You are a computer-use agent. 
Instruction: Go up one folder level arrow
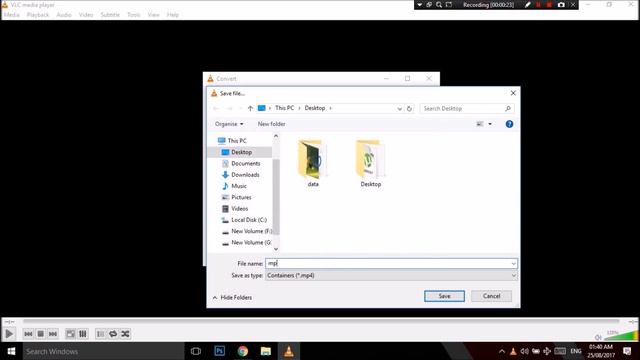point(250,108)
